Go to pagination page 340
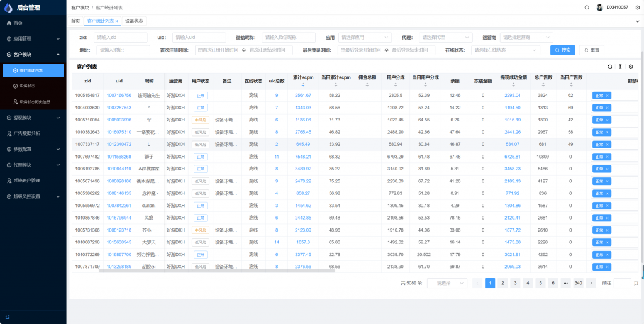 578,283
